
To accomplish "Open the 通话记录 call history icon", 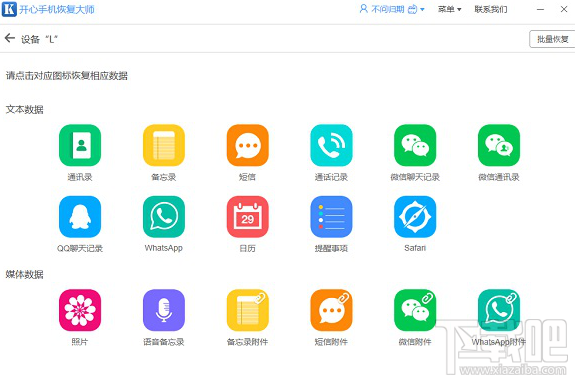I will 331,145.
